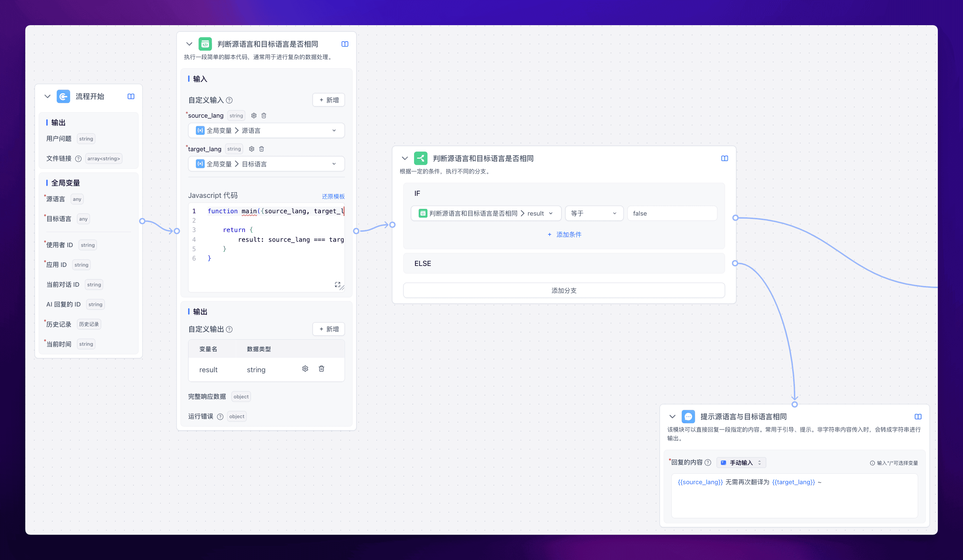The width and height of the screenshot is (963, 560).
Task: Click 添加条件 to add condition
Action: (564, 234)
